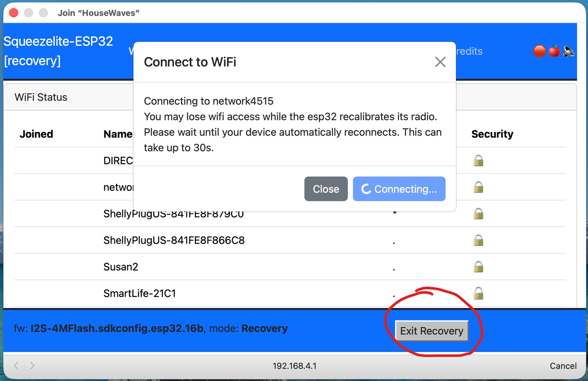Click the speaker status icon in header
588x381 pixels.
pyautogui.click(x=569, y=51)
